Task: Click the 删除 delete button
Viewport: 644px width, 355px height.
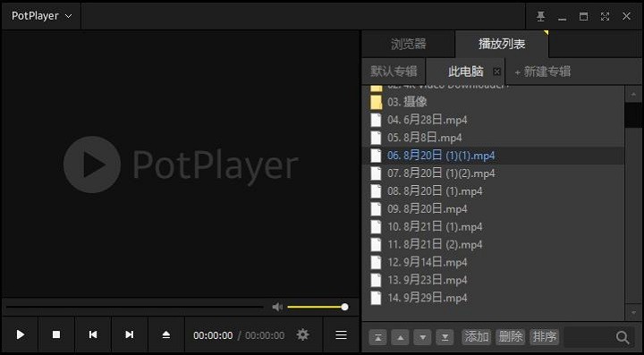Action: [x=511, y=337]
